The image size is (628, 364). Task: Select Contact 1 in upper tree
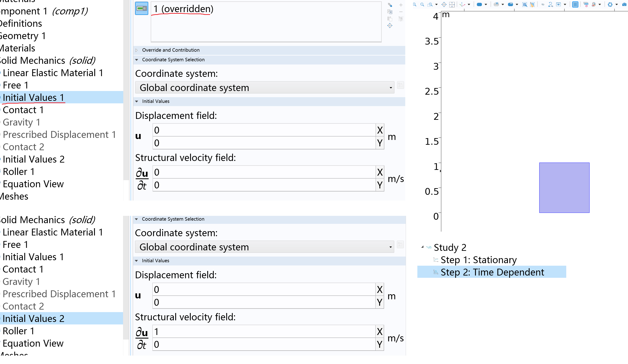pyautogui.click(x=23, y=110)
